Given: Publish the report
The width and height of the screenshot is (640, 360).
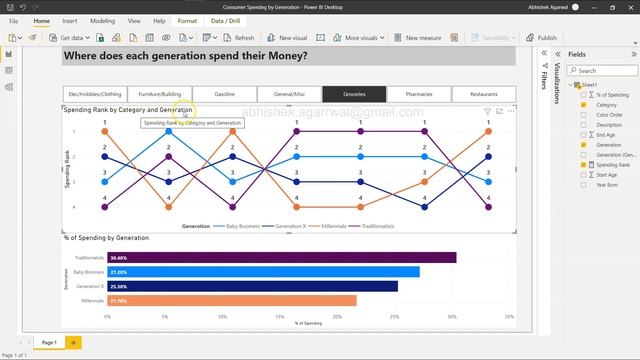Looking at the screenshot, I should click(x=541, y=38).
